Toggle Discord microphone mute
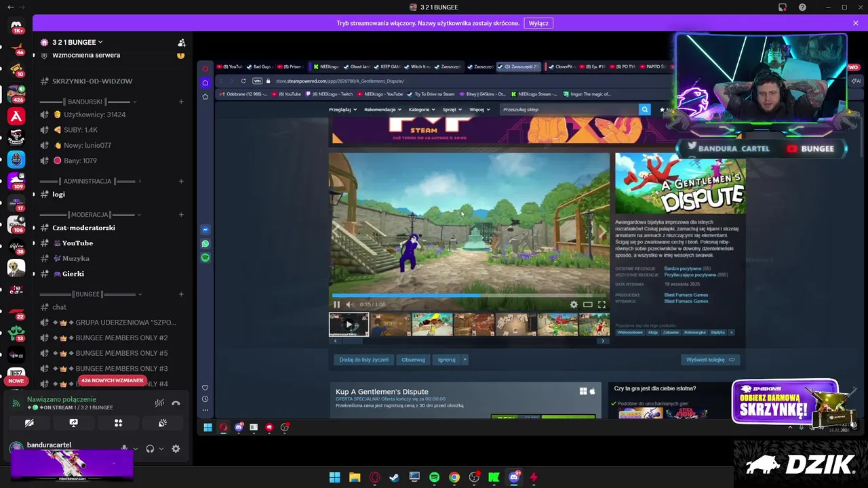868x488 pixels. tap(123, 449)
